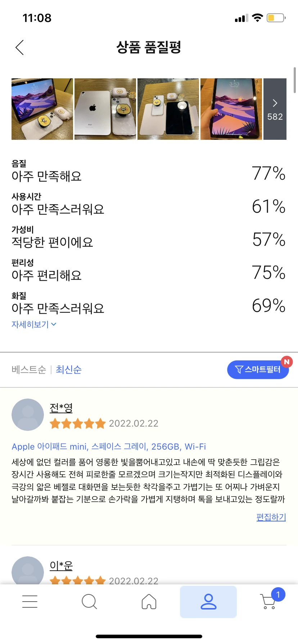Screen dimensions: 298x644
Task: Open the hamburger menu icon
Action: pyautogui.click(x=30, y=601)
